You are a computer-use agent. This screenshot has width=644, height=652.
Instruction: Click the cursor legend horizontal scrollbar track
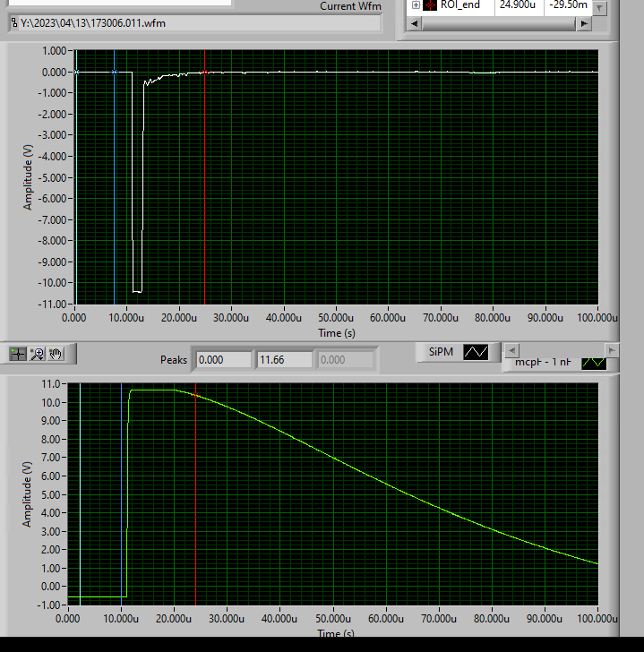tap(499, 23)
